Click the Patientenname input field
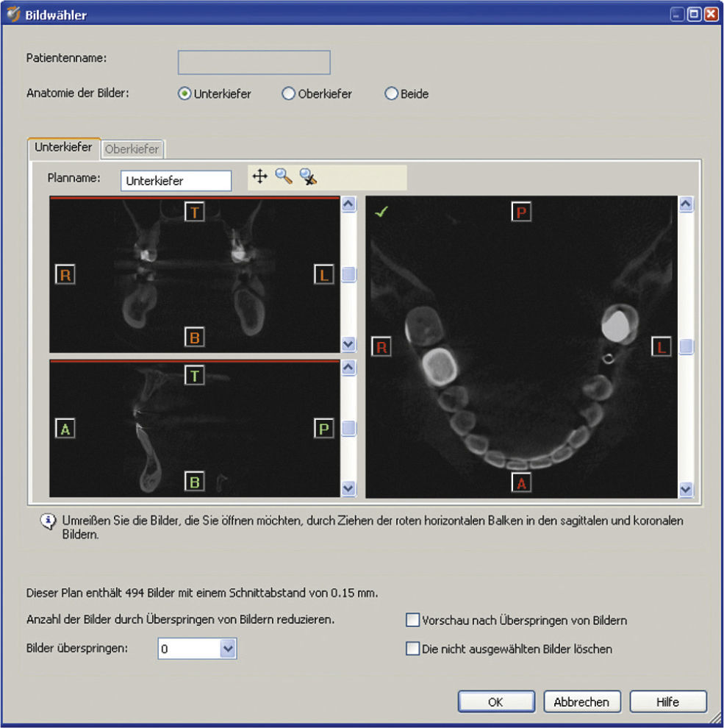 (254, 63)
